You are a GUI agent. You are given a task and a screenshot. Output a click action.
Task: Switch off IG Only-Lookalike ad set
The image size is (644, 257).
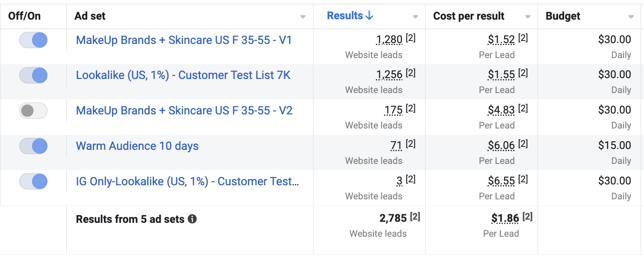(33, 181)
